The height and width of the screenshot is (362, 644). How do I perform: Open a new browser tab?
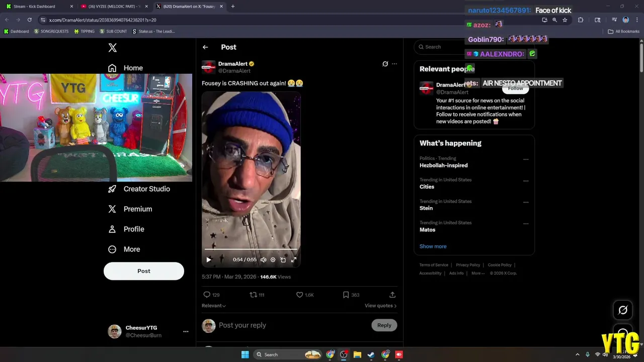click(232, 7)
